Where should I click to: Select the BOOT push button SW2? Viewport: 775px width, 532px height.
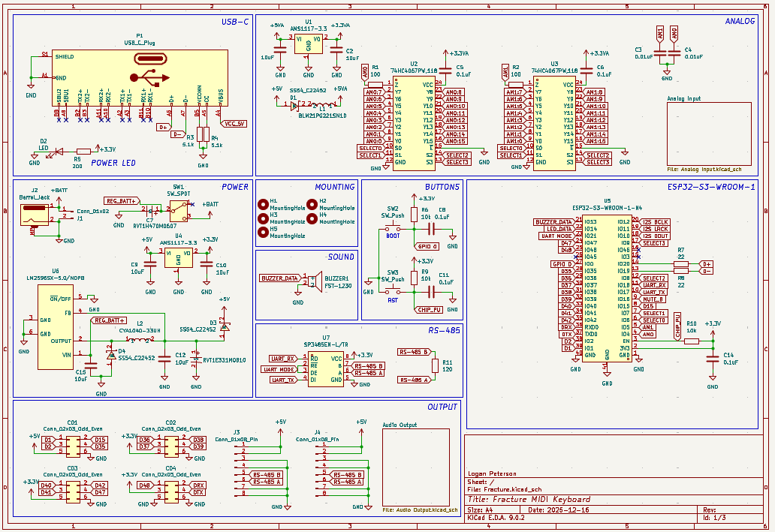pos(393,225)
